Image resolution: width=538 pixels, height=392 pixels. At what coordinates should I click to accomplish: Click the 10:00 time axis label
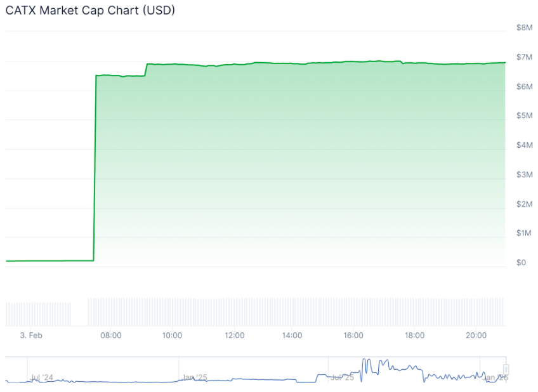(172, 335)
